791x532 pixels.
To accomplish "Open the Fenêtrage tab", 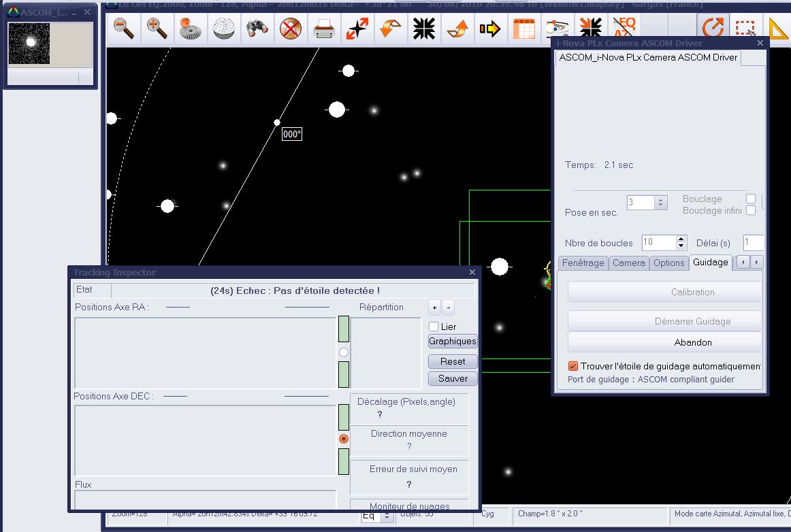I will tap(583, 263).
